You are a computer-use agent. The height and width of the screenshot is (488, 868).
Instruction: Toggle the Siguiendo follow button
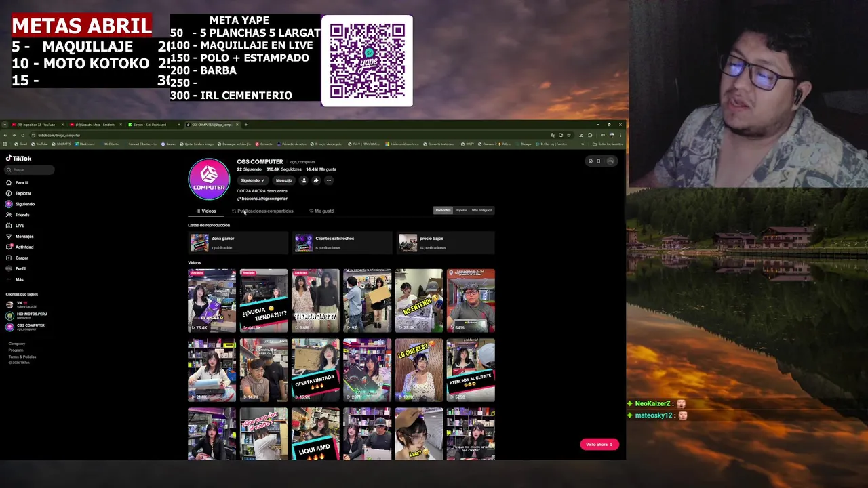point(252,180)
